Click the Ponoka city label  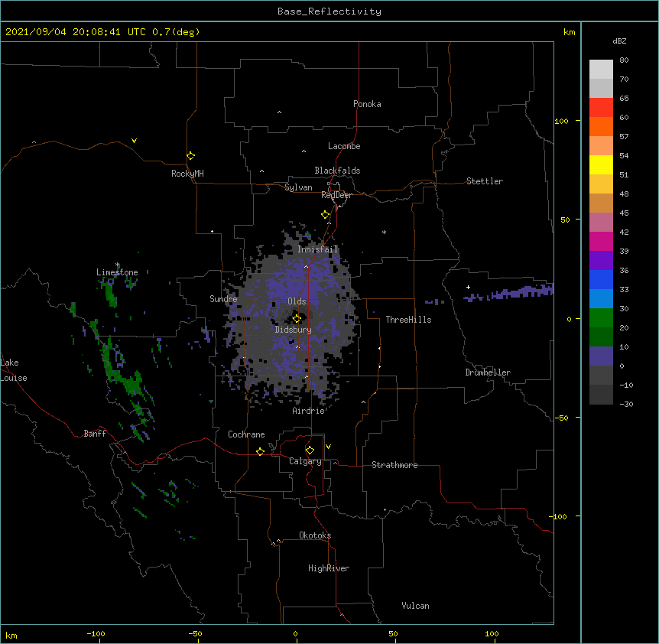pyautogui.click(x=367, y=104)
